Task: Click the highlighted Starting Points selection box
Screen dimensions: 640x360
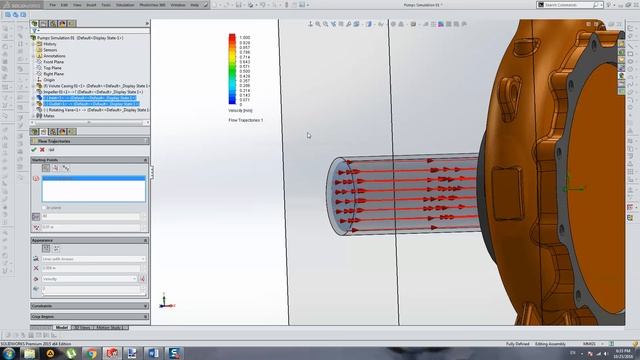Action: click(x=93, y=189)
